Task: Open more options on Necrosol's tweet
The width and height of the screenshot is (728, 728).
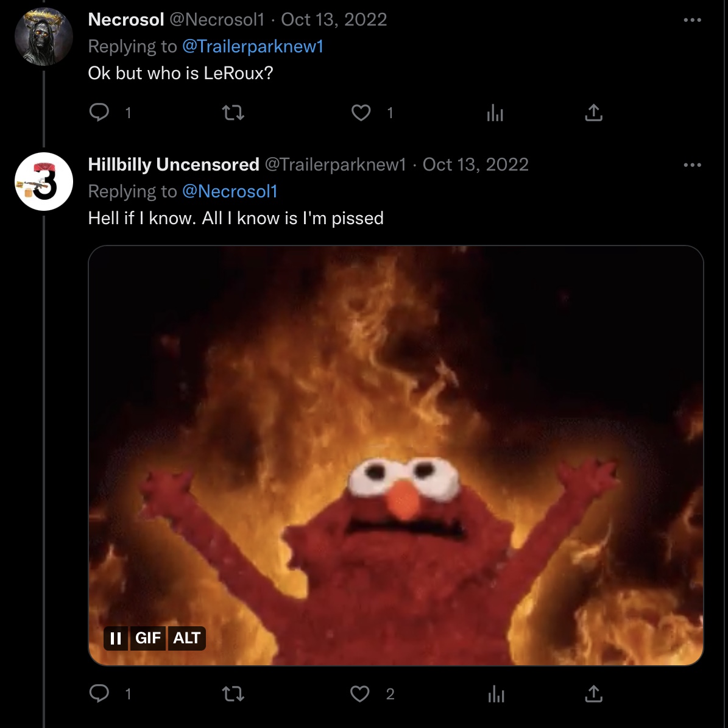Action: (692, 20)
